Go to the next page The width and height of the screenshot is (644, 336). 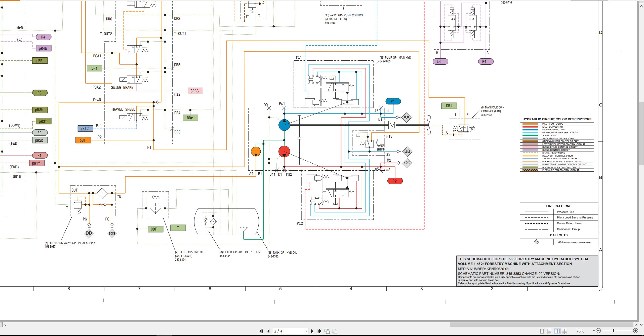tap(312, 331)
